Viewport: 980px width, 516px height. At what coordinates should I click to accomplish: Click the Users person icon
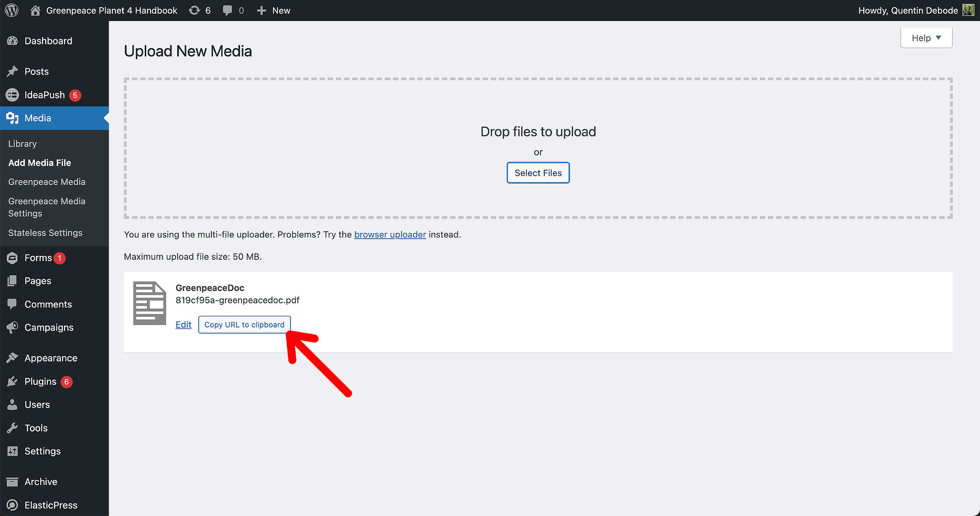[x=12, y=405]
